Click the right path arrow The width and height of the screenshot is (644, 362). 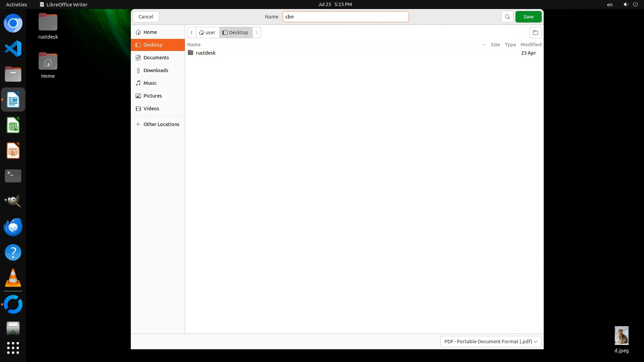257,33
